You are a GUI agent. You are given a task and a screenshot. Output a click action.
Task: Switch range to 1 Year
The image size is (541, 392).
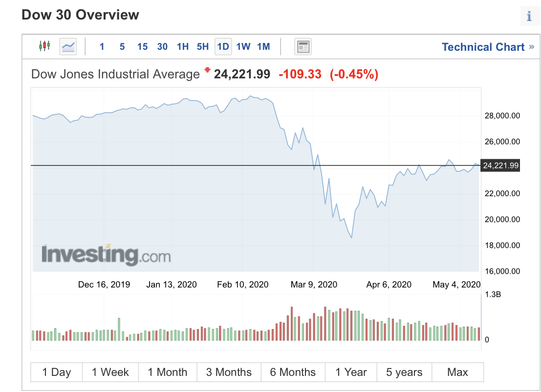(x=351, y=372)
